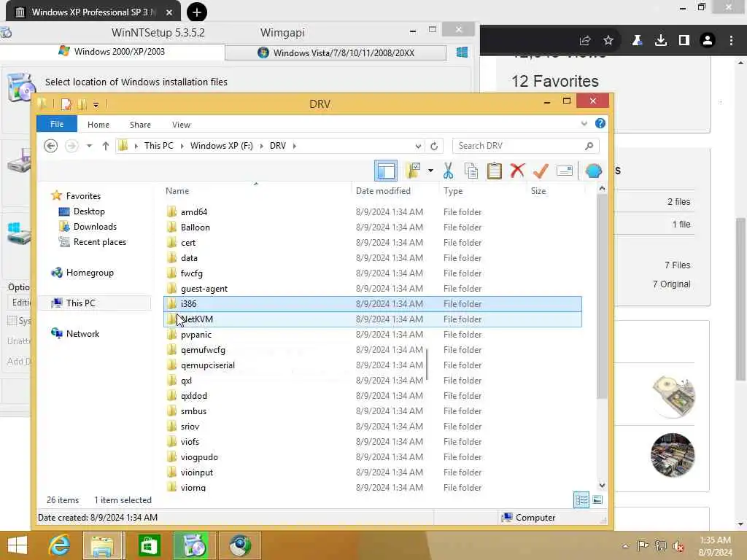Screen dimensions: 747x560
Task: Select the guest-agent folder
Action: [x=372, y=289]
